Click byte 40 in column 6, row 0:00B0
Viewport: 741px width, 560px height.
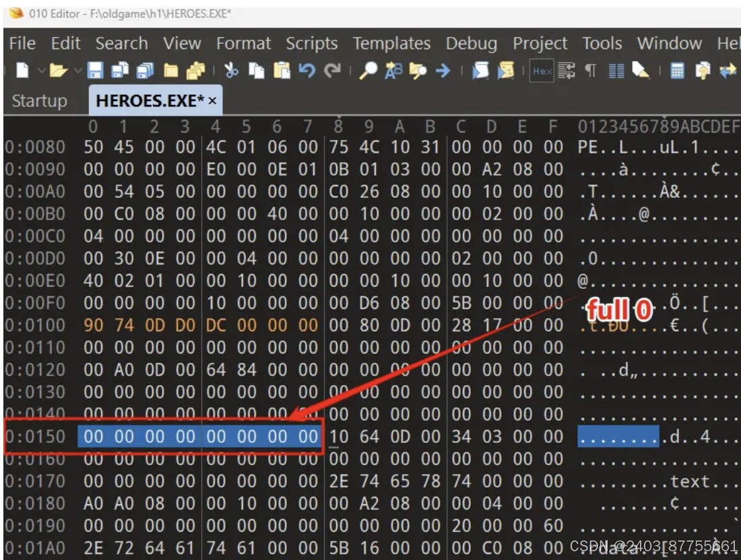tap(277, 214)
